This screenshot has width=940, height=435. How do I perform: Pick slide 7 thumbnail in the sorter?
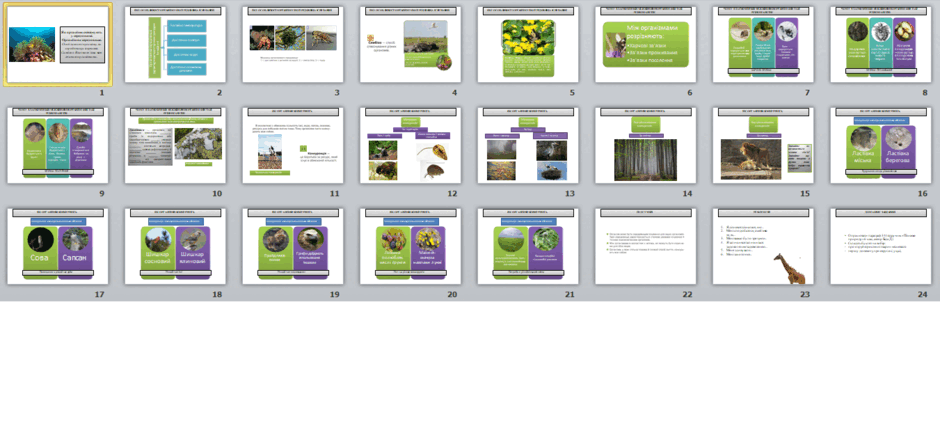(763, 44)
